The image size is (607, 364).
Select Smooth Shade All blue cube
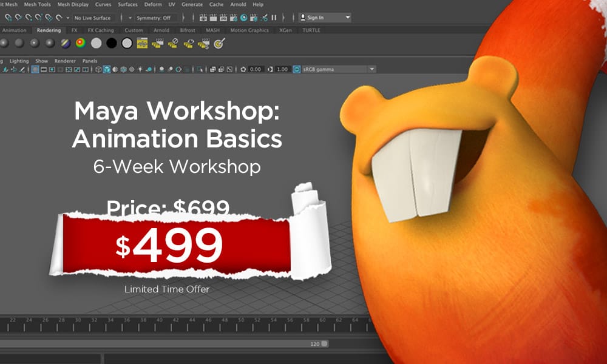click(x=106, y=69)
